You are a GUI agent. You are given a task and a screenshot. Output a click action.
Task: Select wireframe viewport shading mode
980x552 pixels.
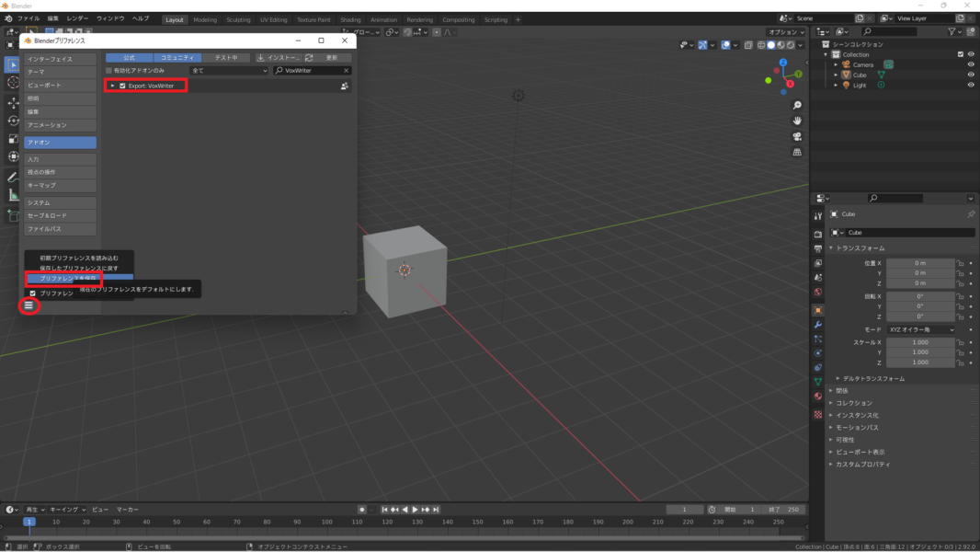pos(761,45)
